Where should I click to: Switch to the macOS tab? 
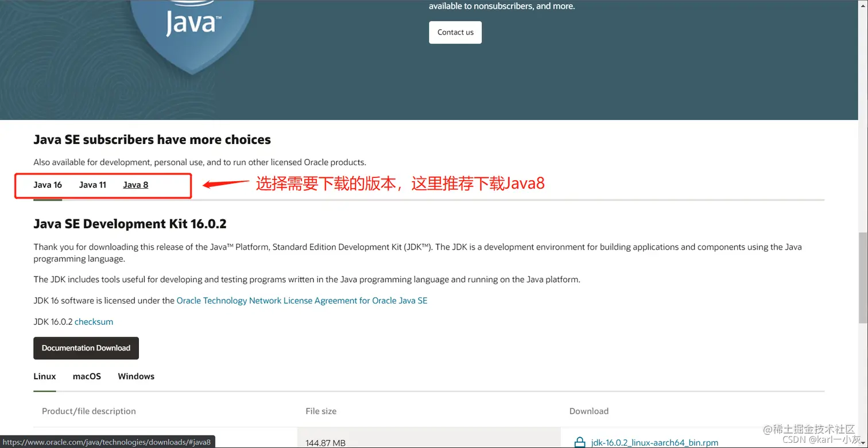[x=87, y=376]
